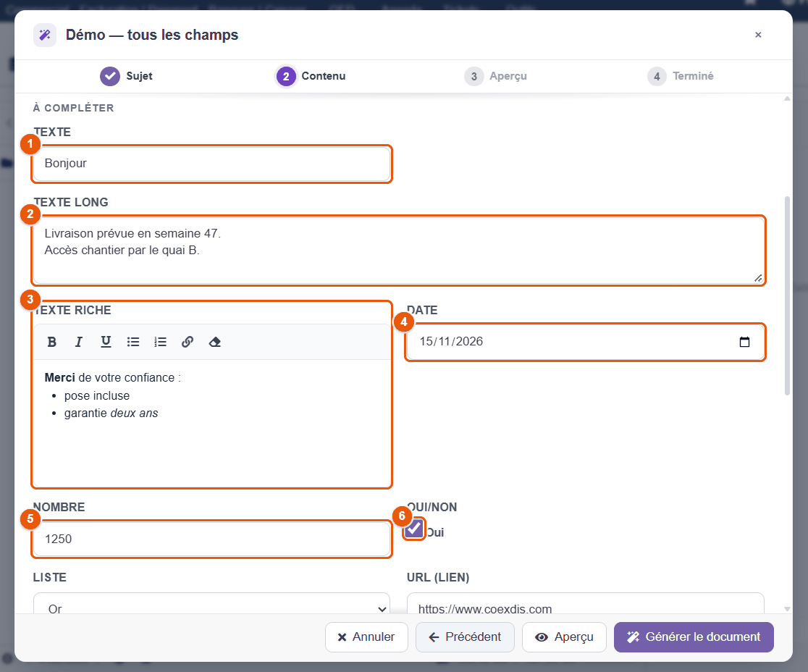Screen dimensions: 808x672
Task: Click the Nombre field with 1250
Action: coord(212,539)
